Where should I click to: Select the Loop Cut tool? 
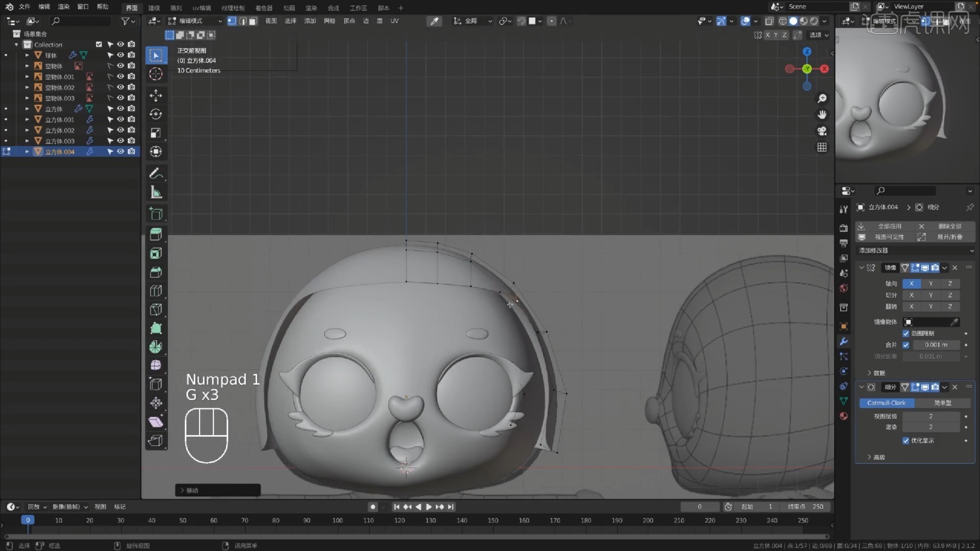coord(156,291)
